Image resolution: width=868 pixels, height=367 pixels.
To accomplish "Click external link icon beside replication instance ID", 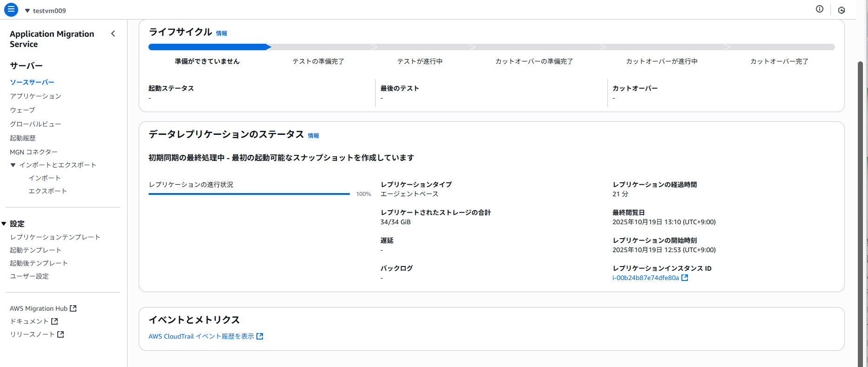I will 685,278.
